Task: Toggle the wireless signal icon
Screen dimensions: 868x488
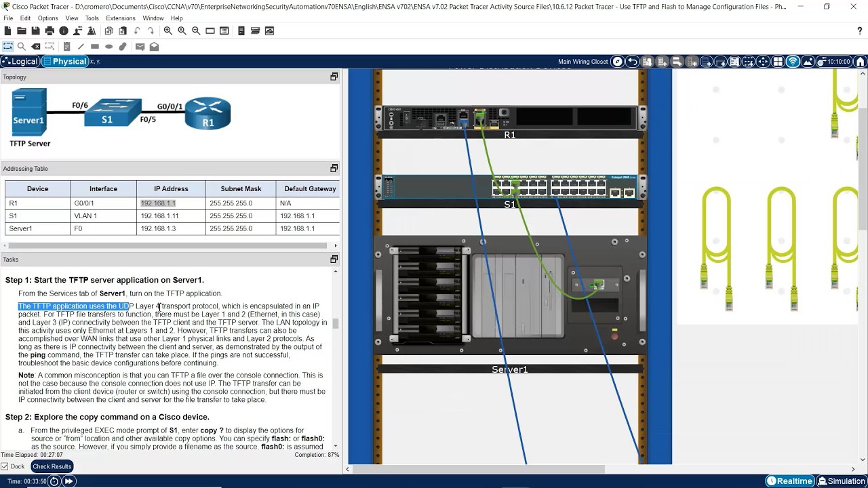Action: (x=793, y=62)
